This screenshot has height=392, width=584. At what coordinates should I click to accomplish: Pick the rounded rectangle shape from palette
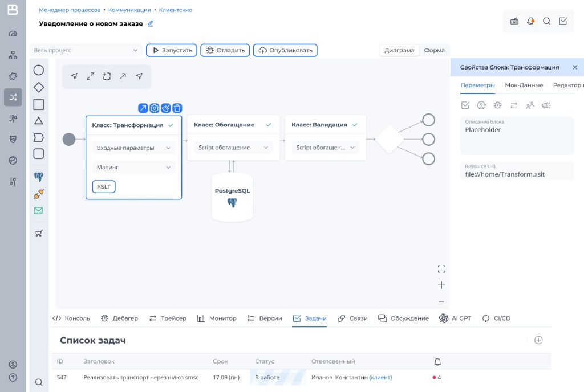click(x=39, y=154)
